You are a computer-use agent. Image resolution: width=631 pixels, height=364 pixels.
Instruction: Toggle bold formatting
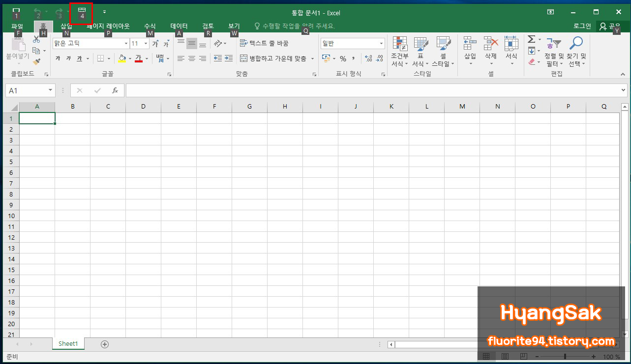click(58, 58)
